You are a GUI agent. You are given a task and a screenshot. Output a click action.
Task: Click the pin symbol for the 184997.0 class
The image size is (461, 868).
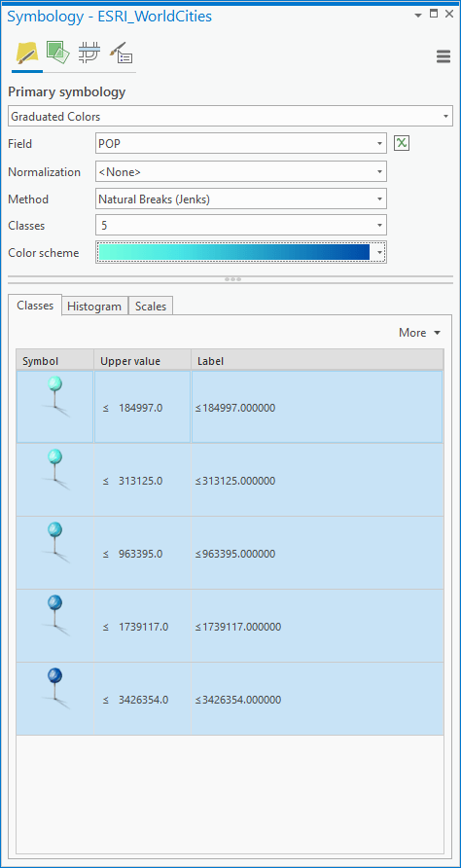(55, 396)
